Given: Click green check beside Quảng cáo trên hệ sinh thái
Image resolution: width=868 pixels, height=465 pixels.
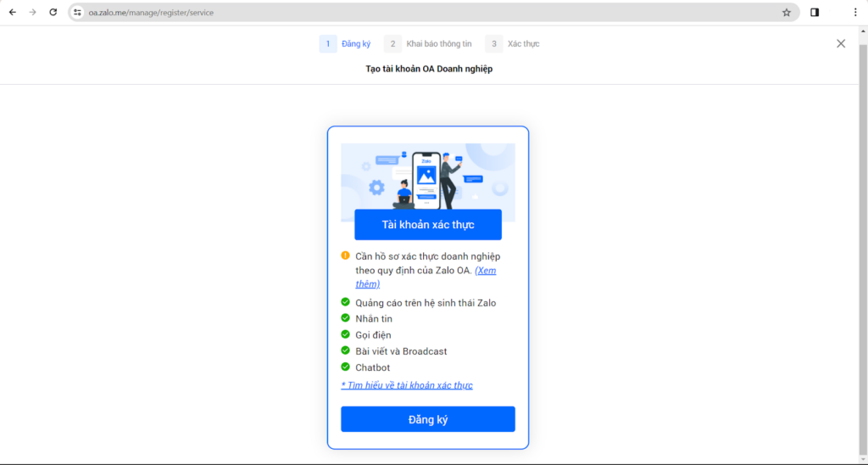Looking at the screenshot, I should tap(346, 302).
